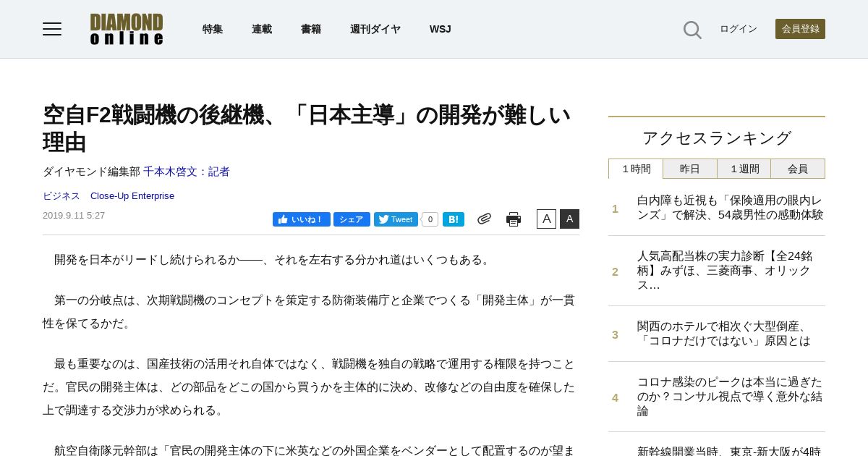Open the 特集 menu item
This screenshot has height=456, width=868.
213,29
